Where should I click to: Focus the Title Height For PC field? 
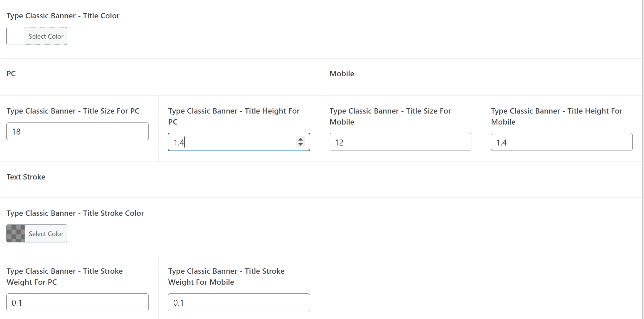(x=239, y=142)
